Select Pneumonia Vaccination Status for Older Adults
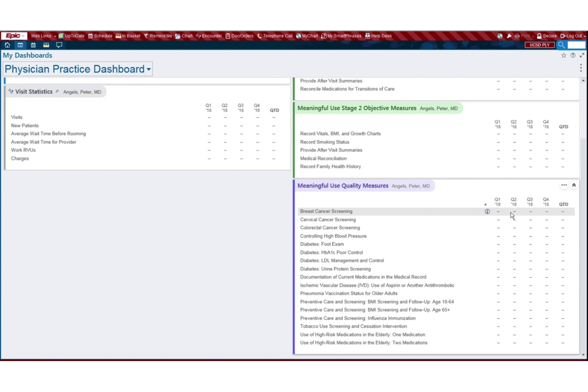 coord(349,294)
